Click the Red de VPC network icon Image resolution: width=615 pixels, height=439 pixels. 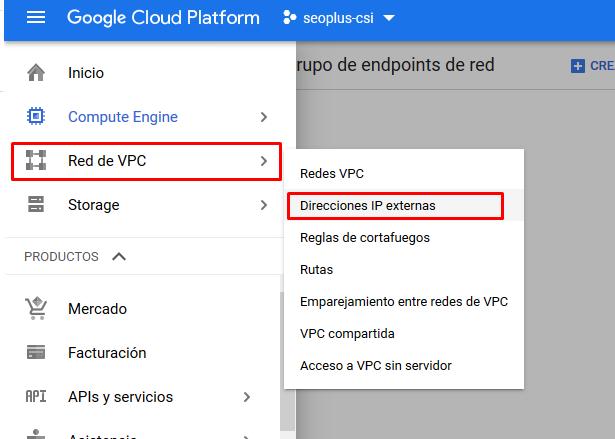(x=36, y=161)
